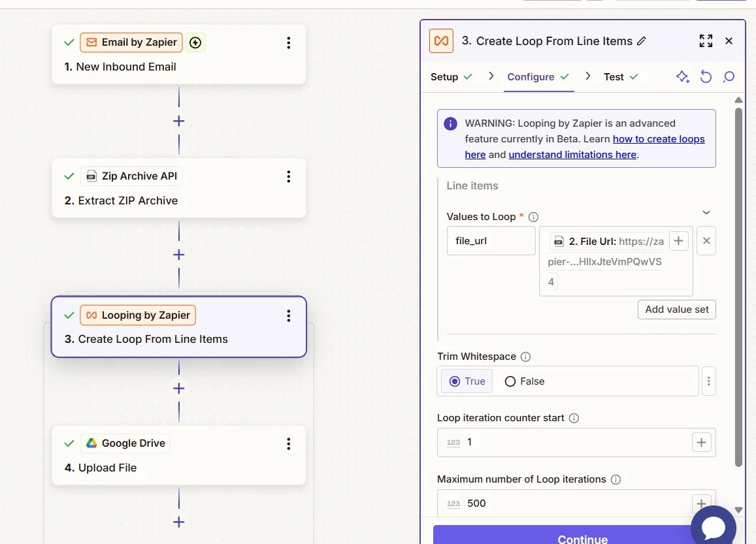Click info icon beside Values to Loop
Image resolution: width=756 pixels, height=544 pixels.
[x=533, y=217]
